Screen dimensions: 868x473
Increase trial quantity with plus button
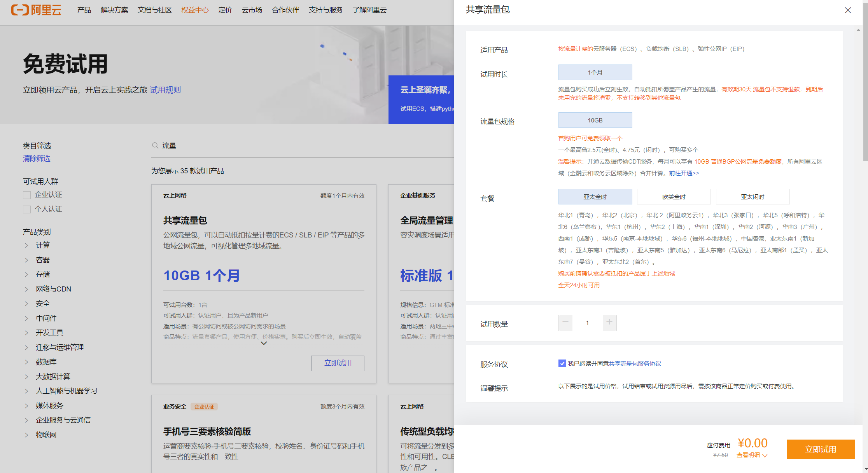click(609, 323)
